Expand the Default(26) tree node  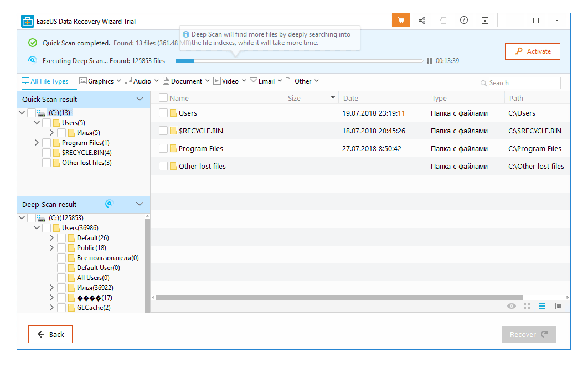(x=51, y=238)
